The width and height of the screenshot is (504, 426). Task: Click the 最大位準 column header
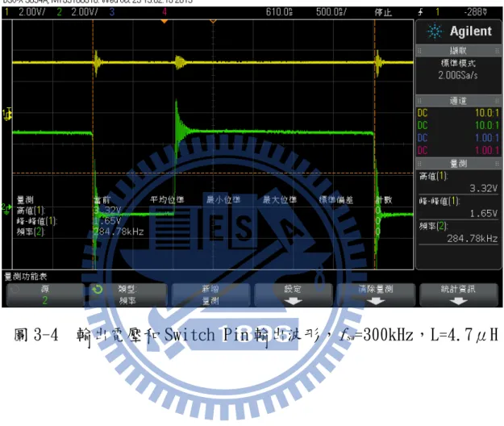coord(280,200)
